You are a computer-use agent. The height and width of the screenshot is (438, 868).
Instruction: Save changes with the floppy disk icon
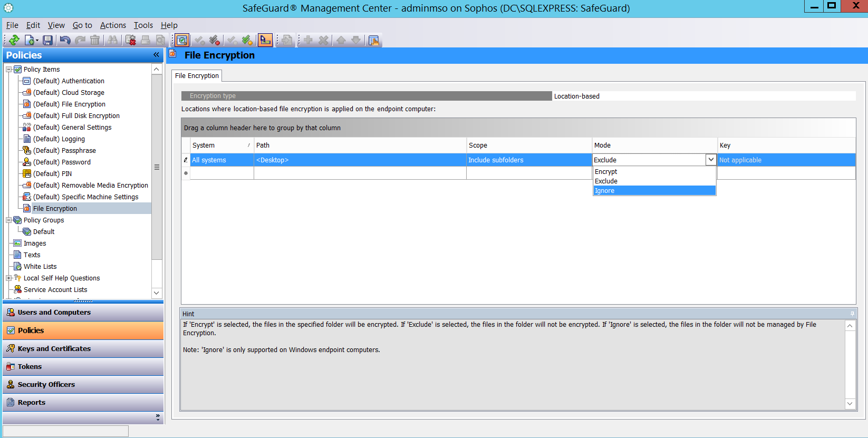pyautogui.click(x=47, y=40)
